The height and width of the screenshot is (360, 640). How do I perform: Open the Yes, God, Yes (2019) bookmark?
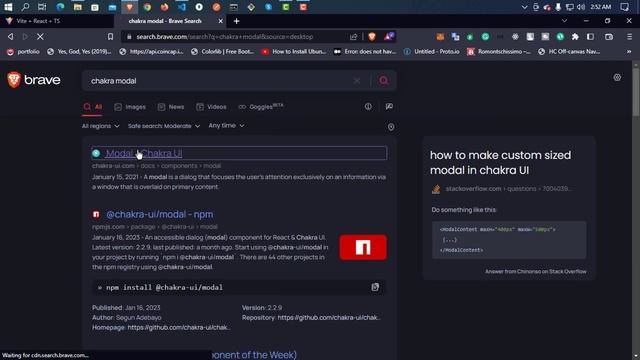(x=79, y=51)
